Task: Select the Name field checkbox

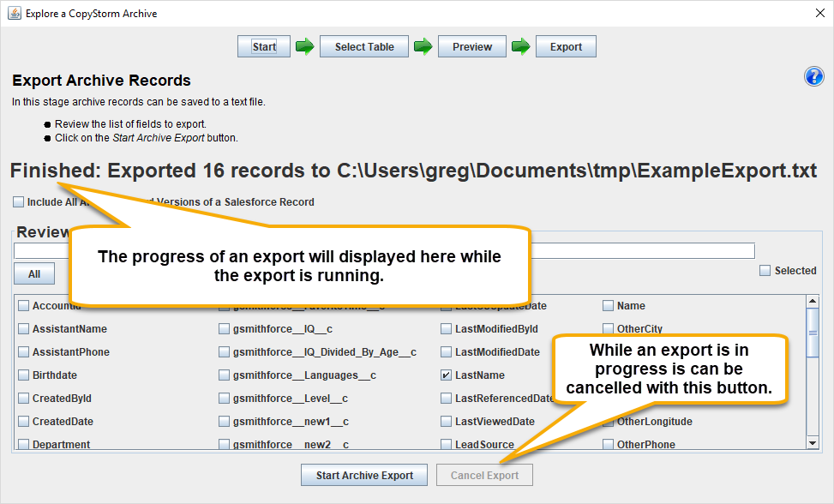Action: point(608,306)
